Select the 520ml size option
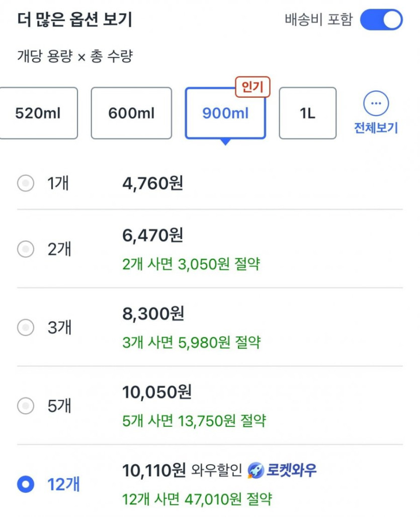The image size is (420, 517). pos(38,113)
